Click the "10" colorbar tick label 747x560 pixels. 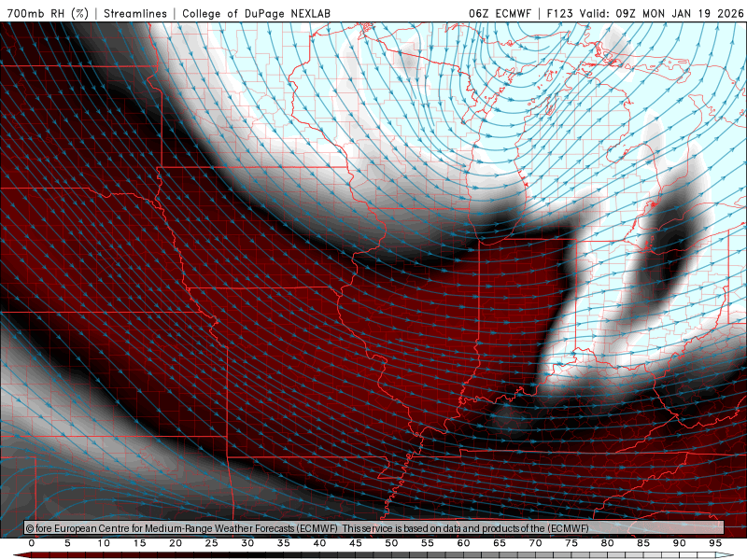pos(104,543)
